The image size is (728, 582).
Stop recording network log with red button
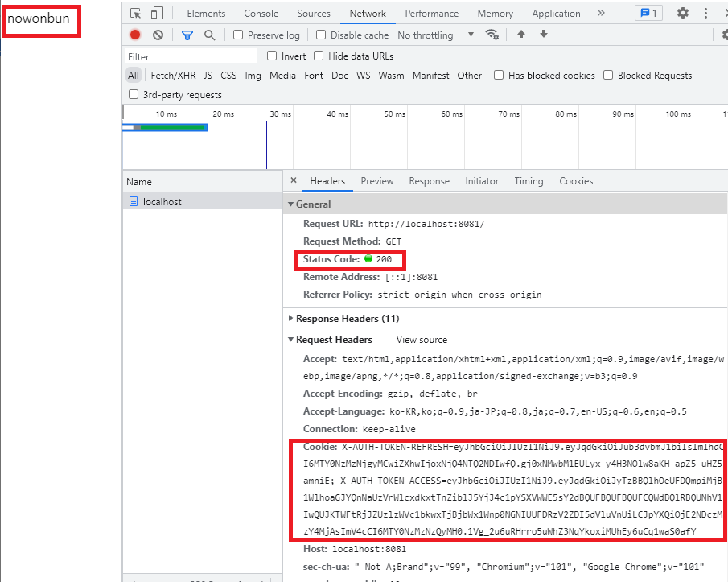(135, 35)
